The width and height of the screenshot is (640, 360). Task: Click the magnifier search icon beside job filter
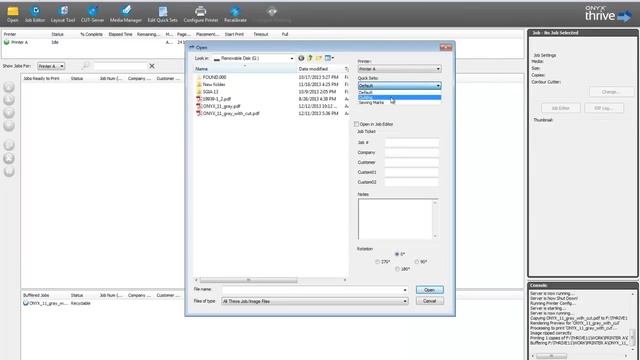[x=86, y=66]
